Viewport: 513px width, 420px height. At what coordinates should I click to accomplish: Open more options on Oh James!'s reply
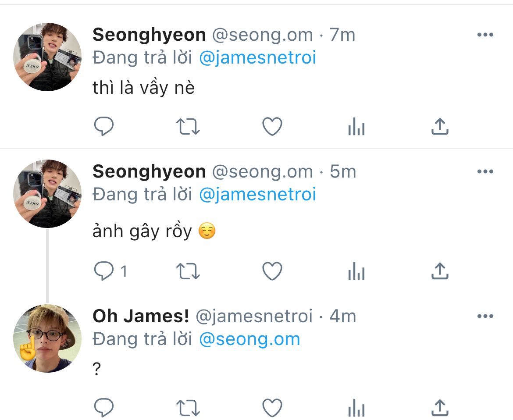(485, 316)
